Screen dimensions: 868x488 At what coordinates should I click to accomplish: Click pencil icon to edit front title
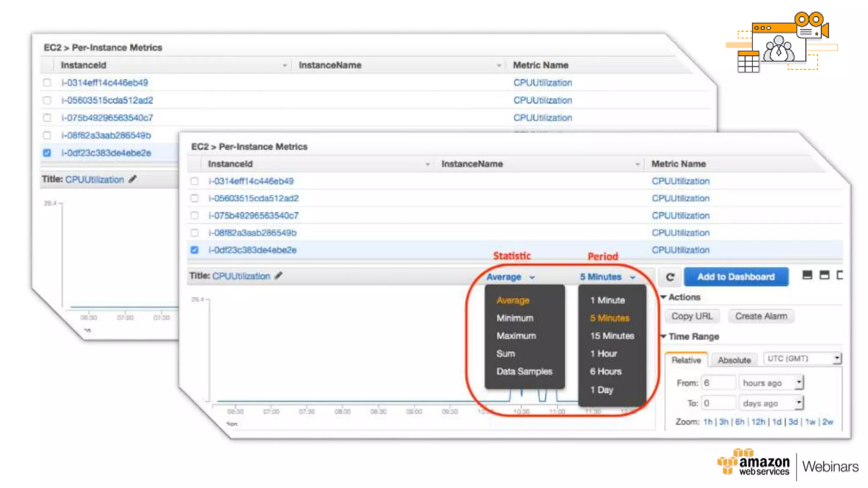pos(278,276)
